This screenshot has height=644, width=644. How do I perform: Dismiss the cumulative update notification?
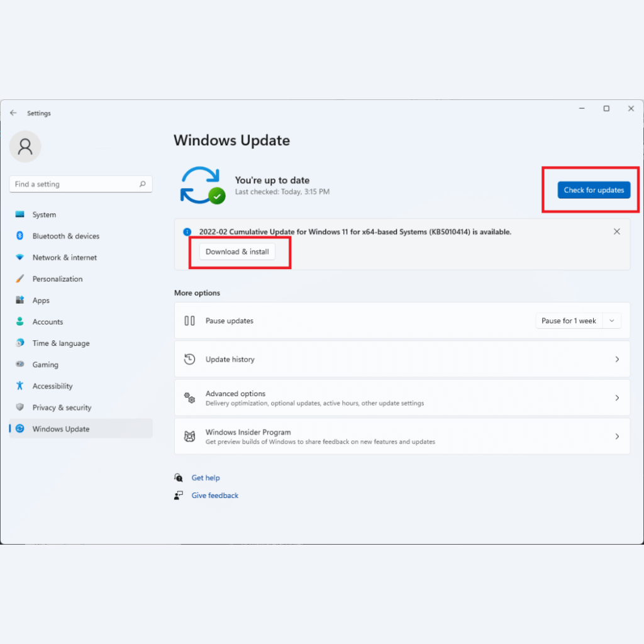[x=616, y=231]
